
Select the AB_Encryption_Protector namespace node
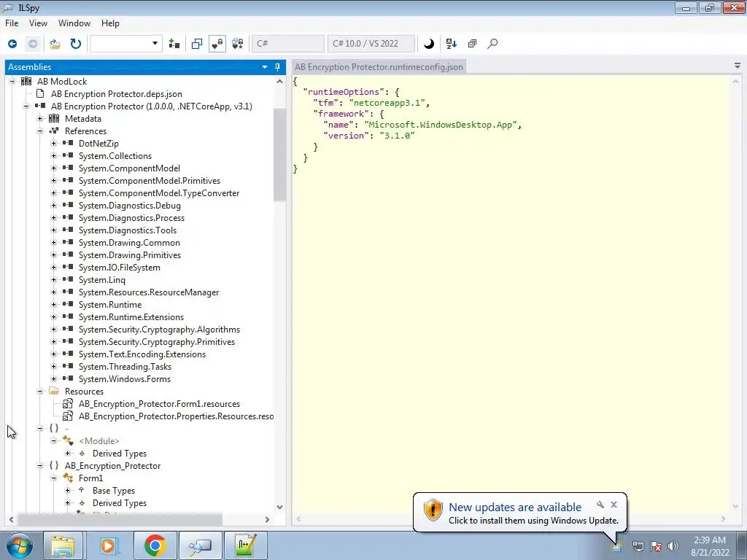112,466
